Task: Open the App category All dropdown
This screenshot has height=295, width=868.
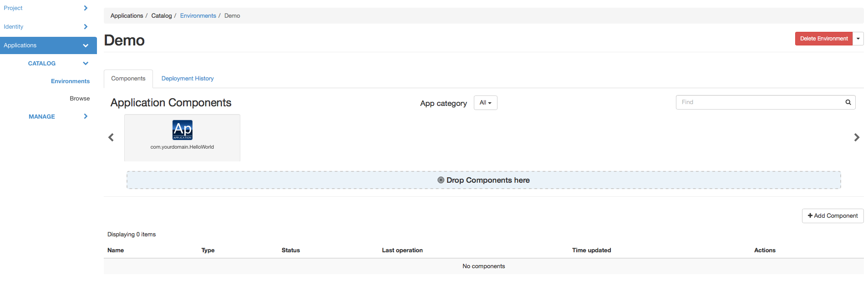Action: pyautogui.click(x=485, y=103)
